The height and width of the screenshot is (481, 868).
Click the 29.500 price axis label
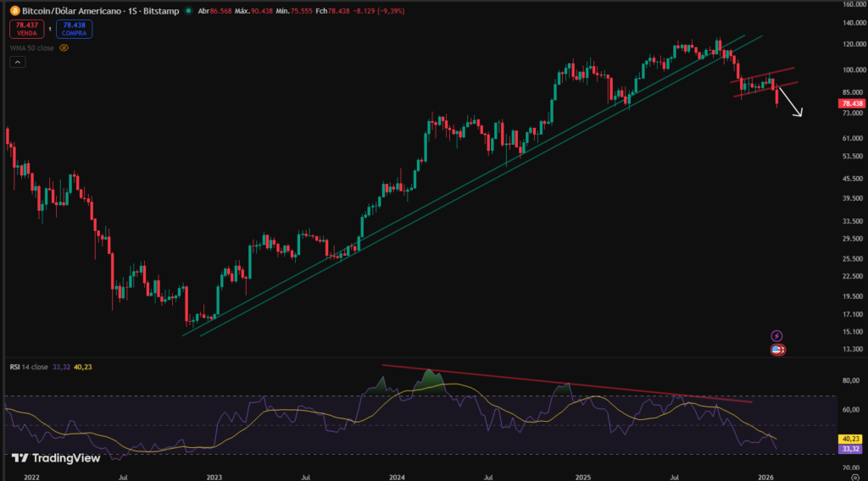tap(853, 239)
